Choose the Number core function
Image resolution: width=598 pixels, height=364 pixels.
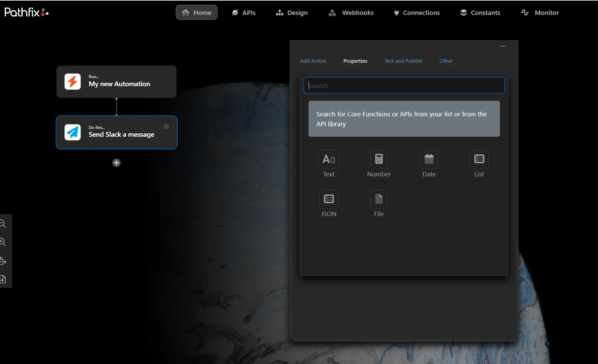[379, 164]
